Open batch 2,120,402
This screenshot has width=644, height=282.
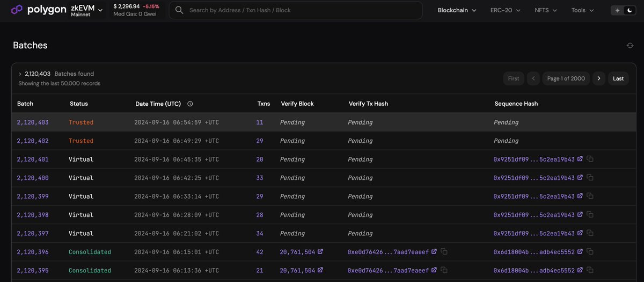[33, 141]
